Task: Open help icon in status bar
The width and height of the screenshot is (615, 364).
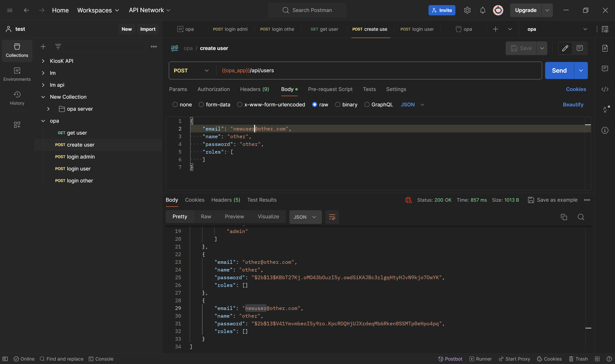Action: click(x=609, y=359)
